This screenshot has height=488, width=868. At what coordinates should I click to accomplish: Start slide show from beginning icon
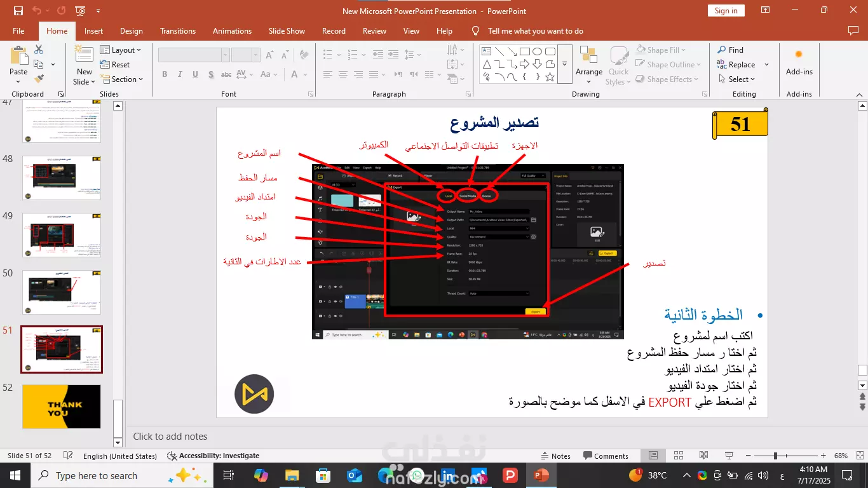tap(79, 11)
